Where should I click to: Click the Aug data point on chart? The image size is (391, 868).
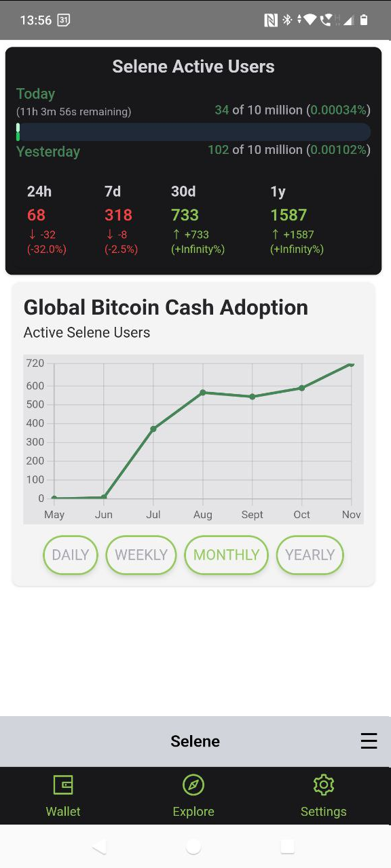(x=202, y=393)
